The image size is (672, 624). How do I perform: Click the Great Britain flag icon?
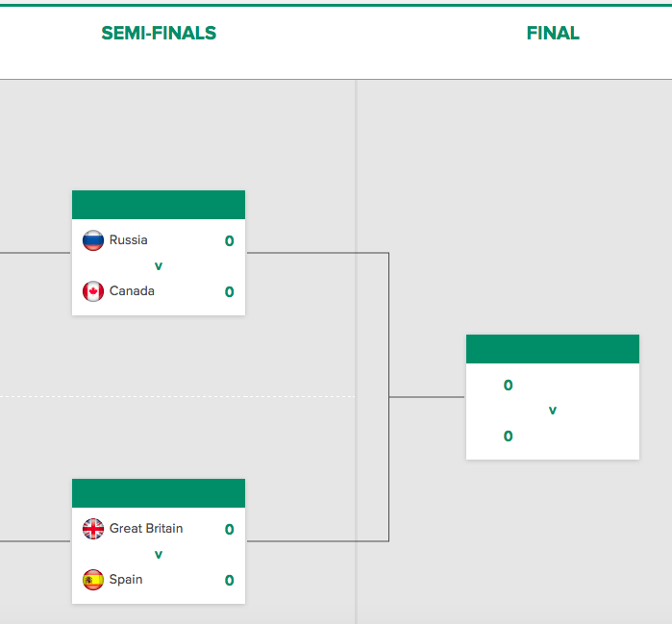(x=93, y=529)
